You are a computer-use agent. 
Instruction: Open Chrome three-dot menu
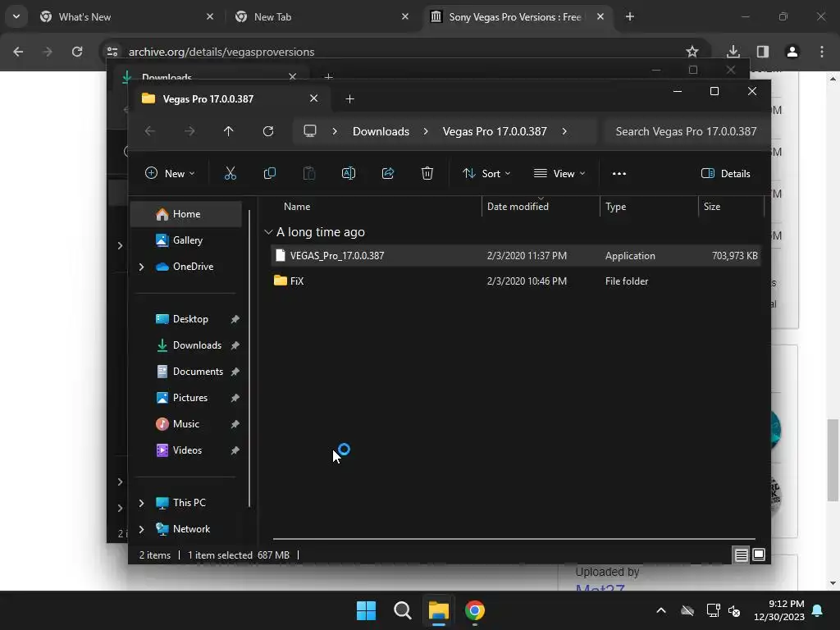point(822,52)
